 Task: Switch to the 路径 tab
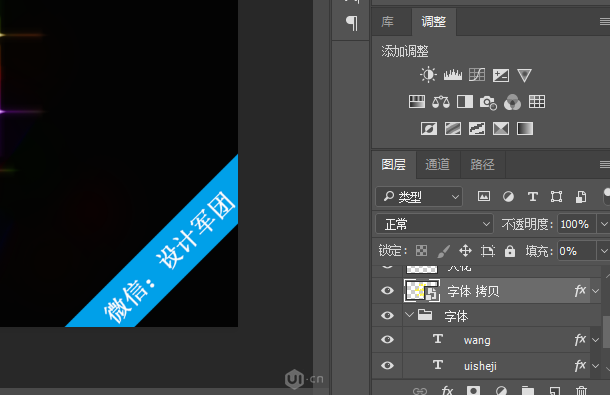(482, 165)
